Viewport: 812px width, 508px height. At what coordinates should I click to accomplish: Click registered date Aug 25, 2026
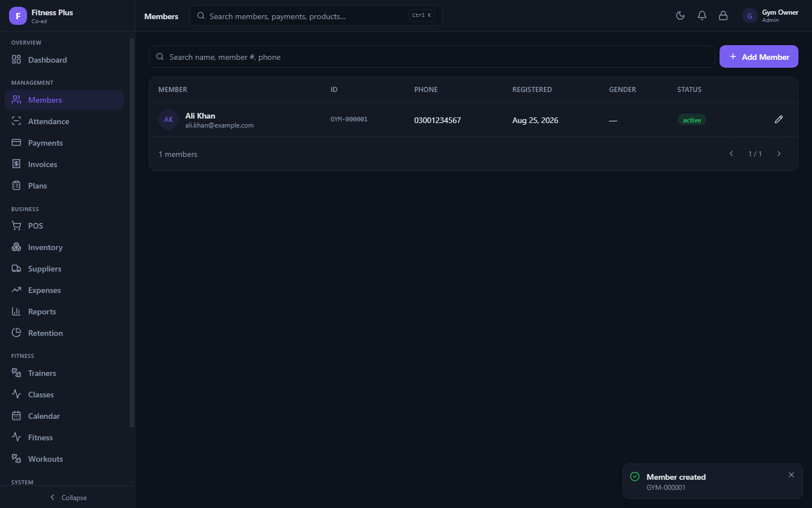[x=535, y=120]
